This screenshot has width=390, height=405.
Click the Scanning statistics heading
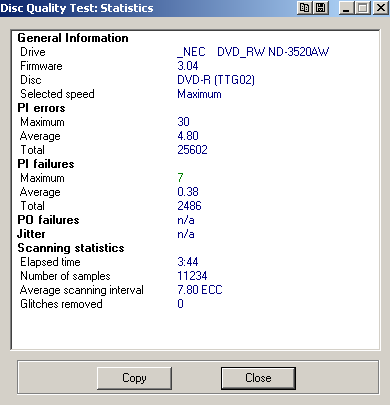pos(71,248)
